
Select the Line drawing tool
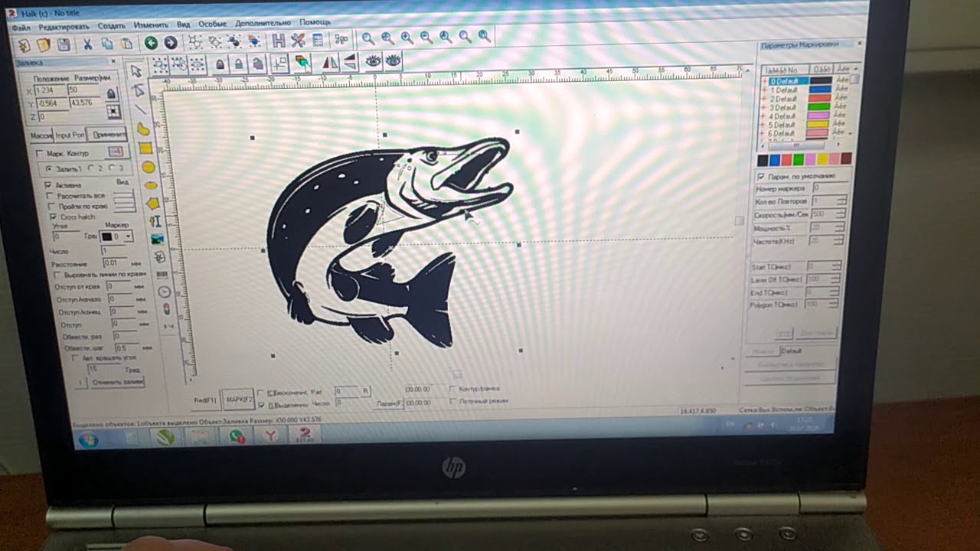pyautogui.click(x=141, y=109)
